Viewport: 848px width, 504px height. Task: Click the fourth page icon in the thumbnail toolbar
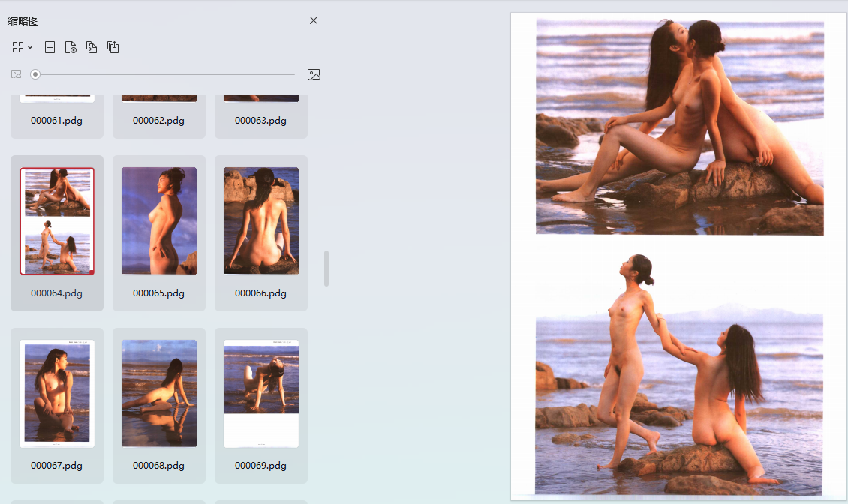(x=113, y=47)
